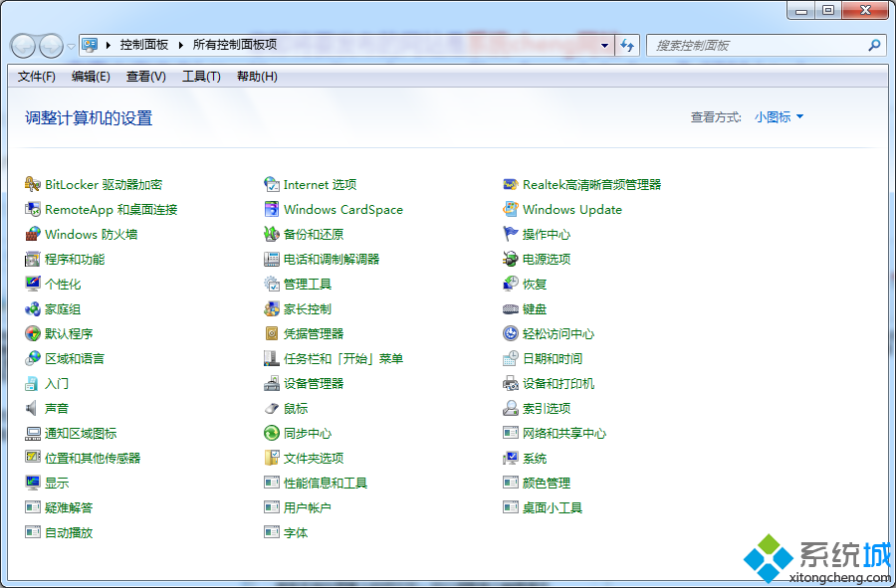Screen dimensions: 896x588
Task: Click the 备份和还原 icon
Action: 272,234
